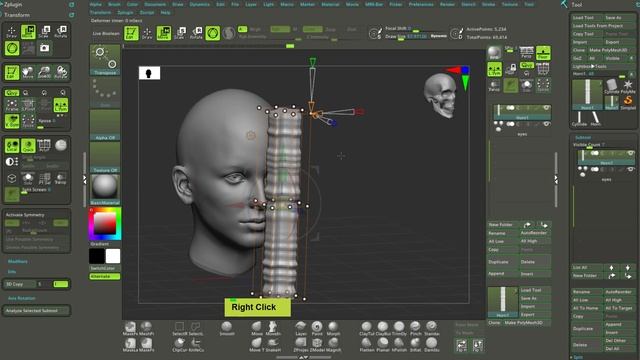640x360 pixels.
Task: Toggle the Dynamic draw size button
Action: click(x=439, y=36)
